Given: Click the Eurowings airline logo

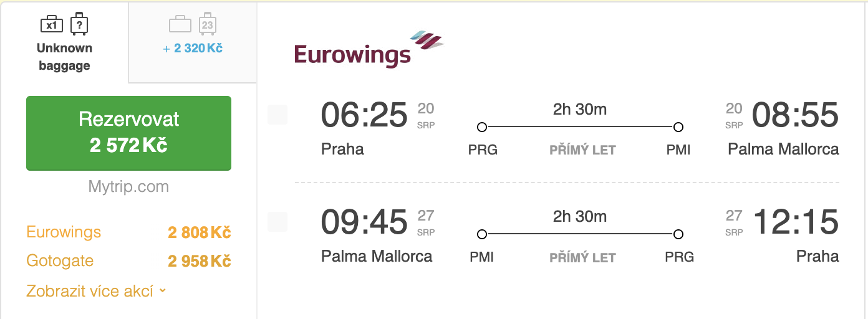Looking at the screenshot, I should click(x=369, y=49).
